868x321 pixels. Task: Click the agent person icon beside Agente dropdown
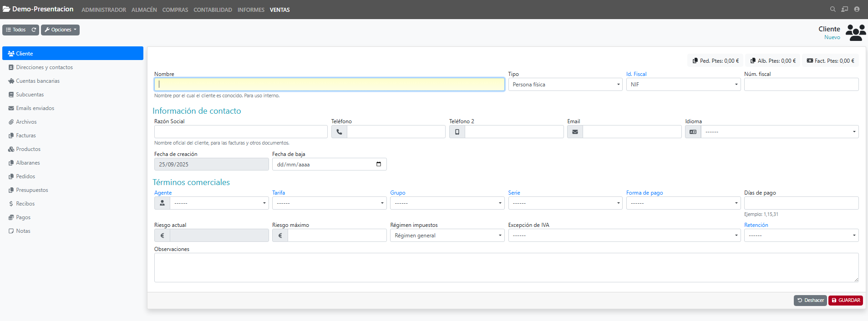(162, 203)
